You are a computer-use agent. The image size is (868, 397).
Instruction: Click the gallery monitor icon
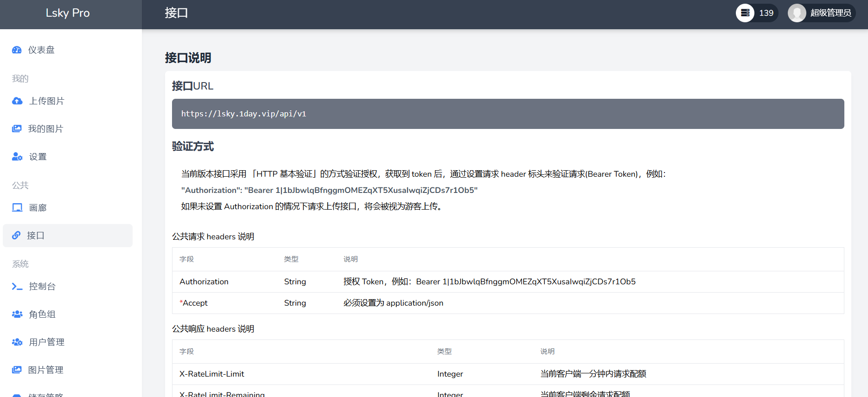pyautogui.click(x=17, y=208)
